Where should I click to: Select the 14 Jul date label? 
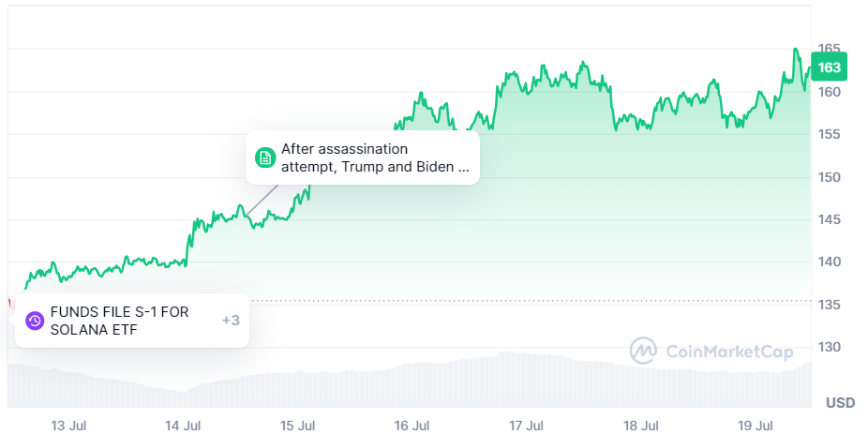tap(183, 426)
